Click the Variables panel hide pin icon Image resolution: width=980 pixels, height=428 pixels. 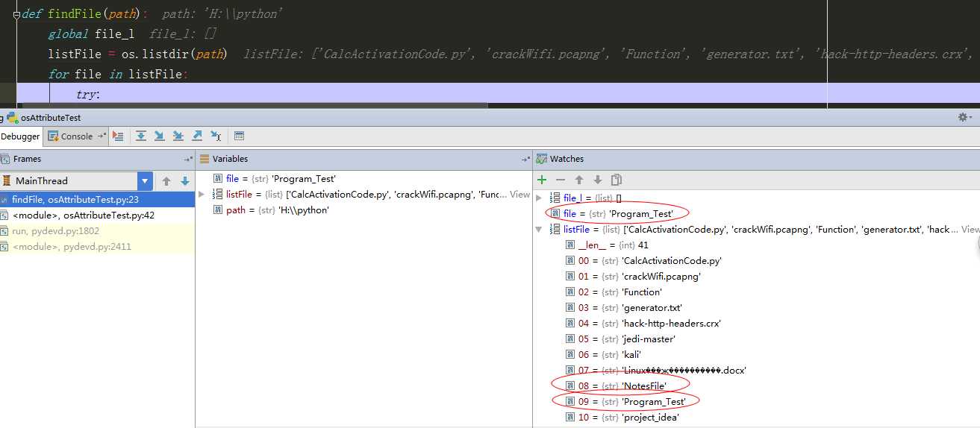pos(525,159)
